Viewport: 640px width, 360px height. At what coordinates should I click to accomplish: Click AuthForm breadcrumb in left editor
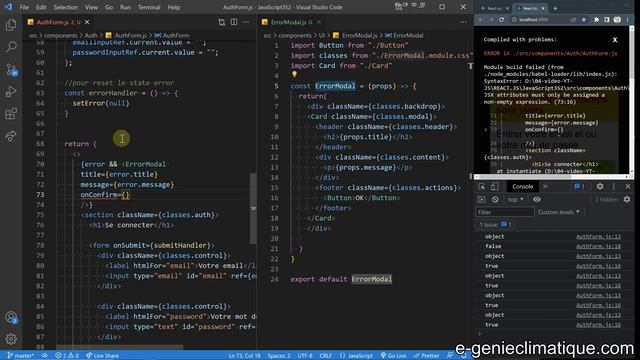(172, 36)
